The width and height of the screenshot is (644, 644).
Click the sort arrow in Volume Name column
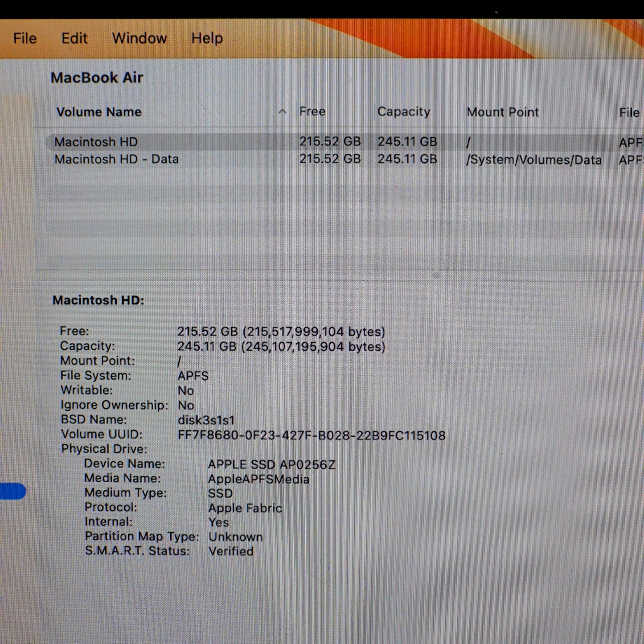point(282,112)
